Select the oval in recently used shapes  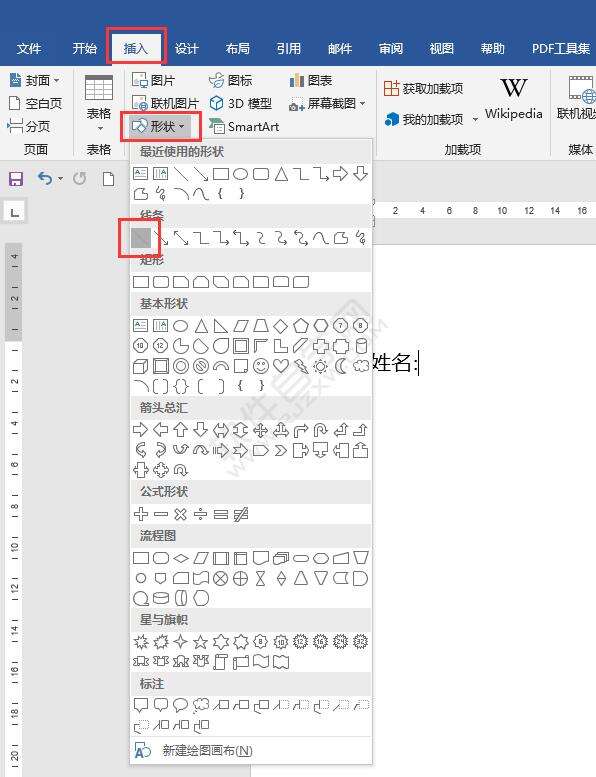(240, 174)
